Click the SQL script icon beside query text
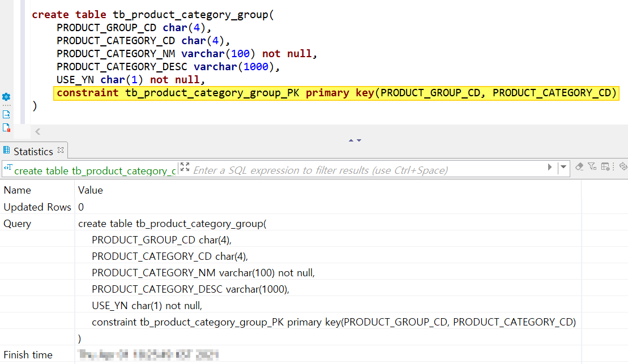Screen dimensions: 628x364 pyautogui.click(x=7, y=168)
